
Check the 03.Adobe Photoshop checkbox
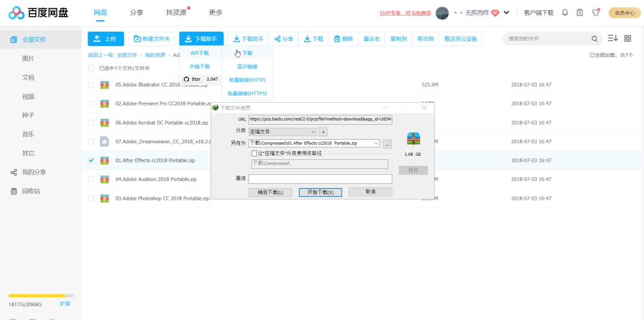[91, 198]
